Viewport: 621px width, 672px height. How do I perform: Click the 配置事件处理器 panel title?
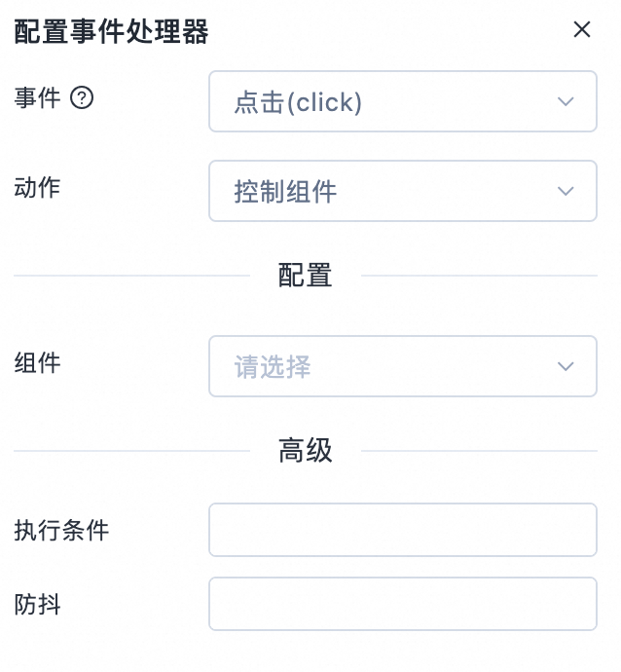tap(111, 32)
